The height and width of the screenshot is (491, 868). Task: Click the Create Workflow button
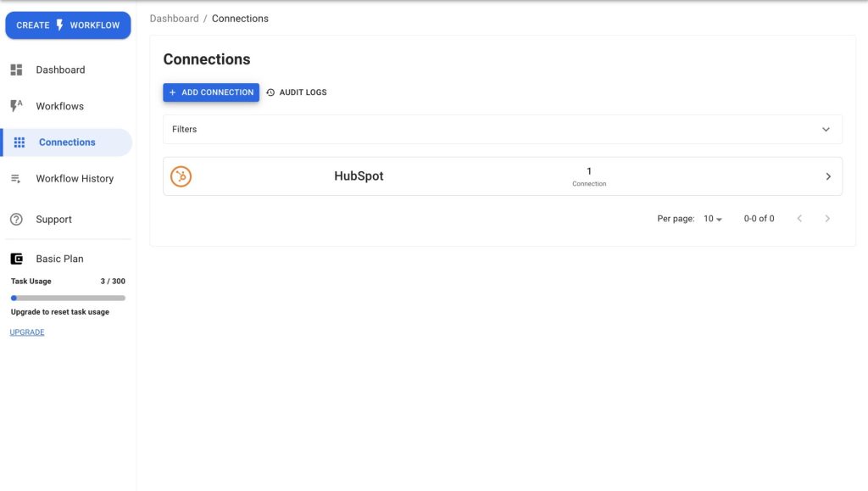pos(68,25)
